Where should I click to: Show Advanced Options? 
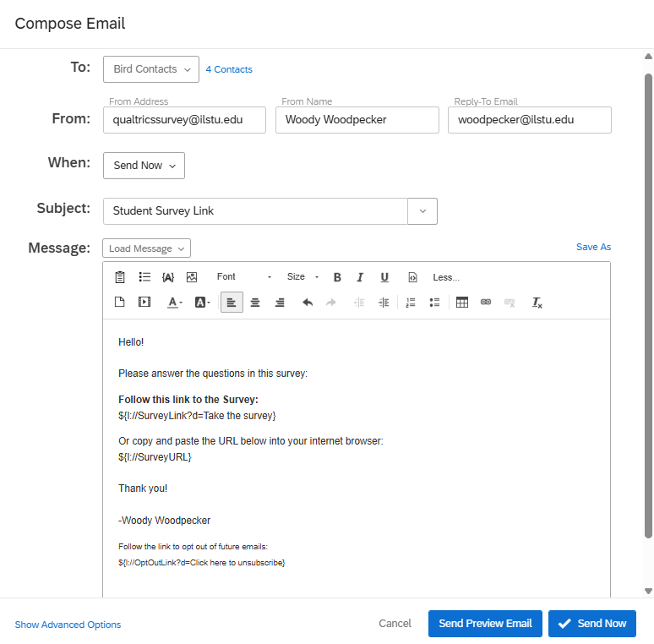point(68,625)
